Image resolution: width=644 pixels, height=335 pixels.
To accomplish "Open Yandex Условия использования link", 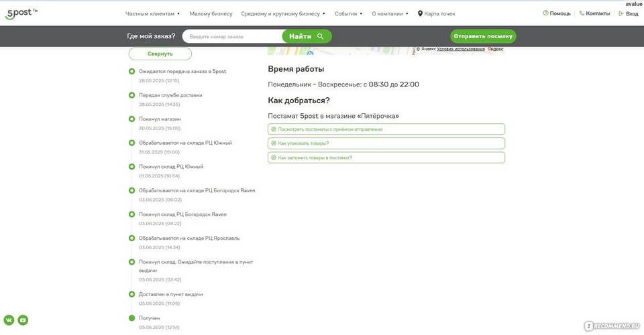I will [460, 49].
